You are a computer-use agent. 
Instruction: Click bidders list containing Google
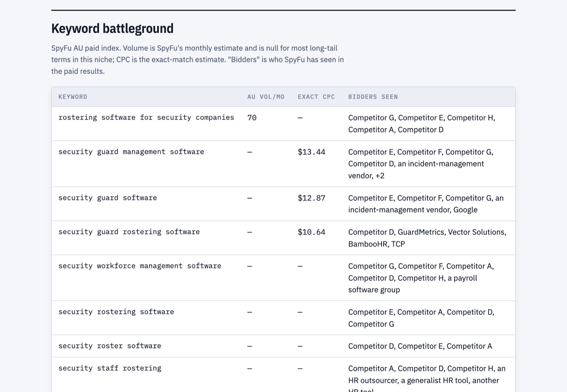(x=426, y=204)
